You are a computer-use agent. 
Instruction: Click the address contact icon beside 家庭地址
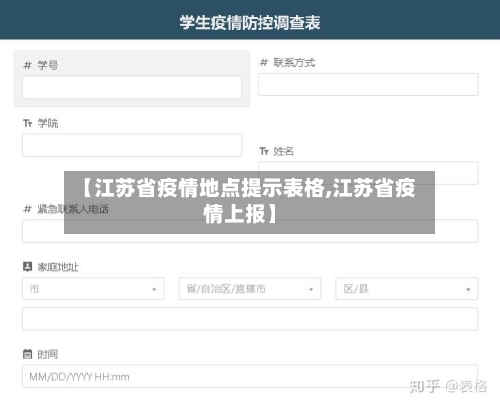(x=27, y=266)
